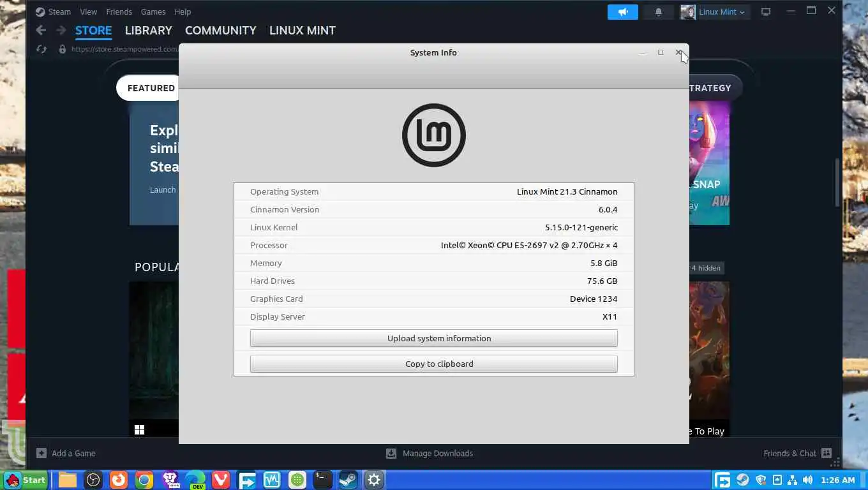The width and height of the screenshot is (868, 490).
Task: Open the blue arrow app in taskbar launchers
Action: 246,480
